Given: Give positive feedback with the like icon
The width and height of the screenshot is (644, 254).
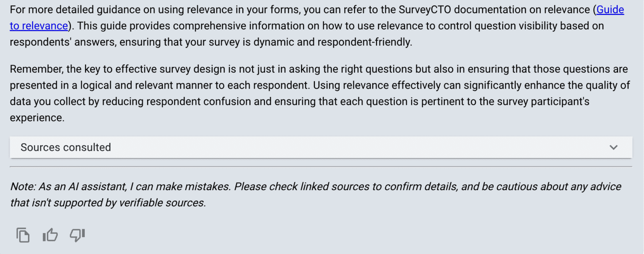Looking at the screenshot, I should [50, 235].
